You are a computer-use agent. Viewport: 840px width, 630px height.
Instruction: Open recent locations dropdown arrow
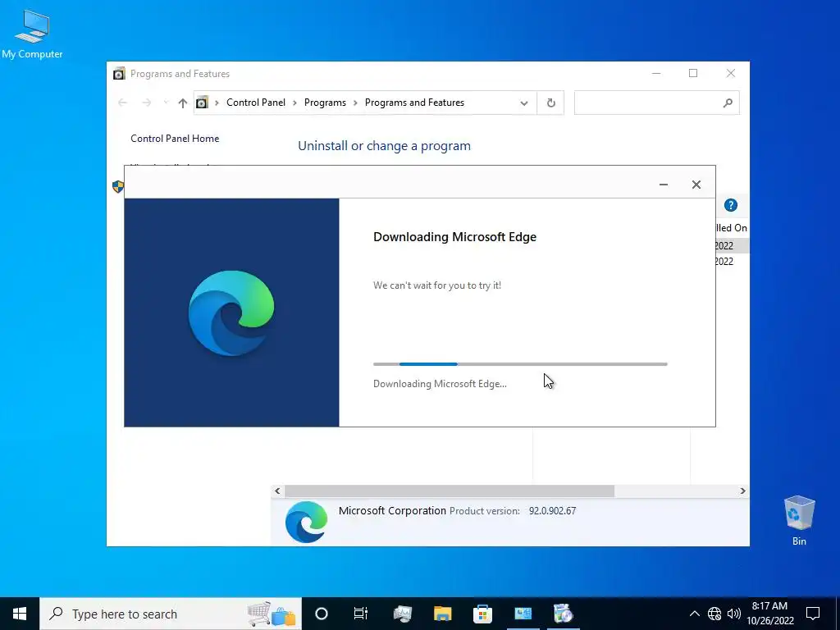click(x=166, y=103)
